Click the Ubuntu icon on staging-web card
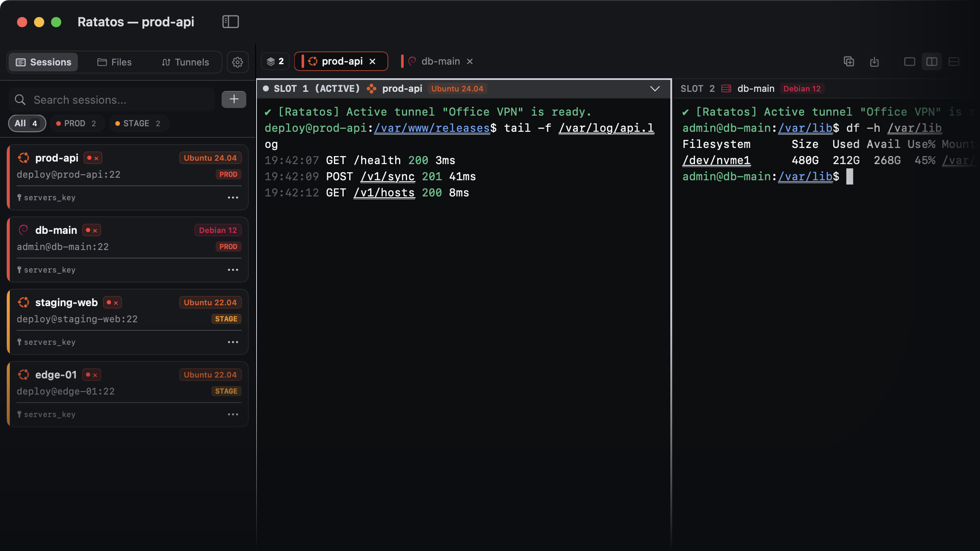Viewport: 980px width, 551px height. (23, 302)
